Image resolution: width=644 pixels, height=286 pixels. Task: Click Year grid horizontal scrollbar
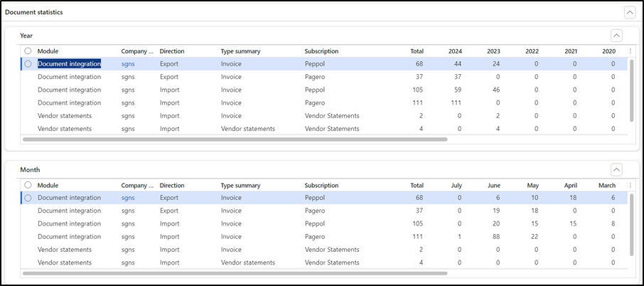(x=235, y=139)
